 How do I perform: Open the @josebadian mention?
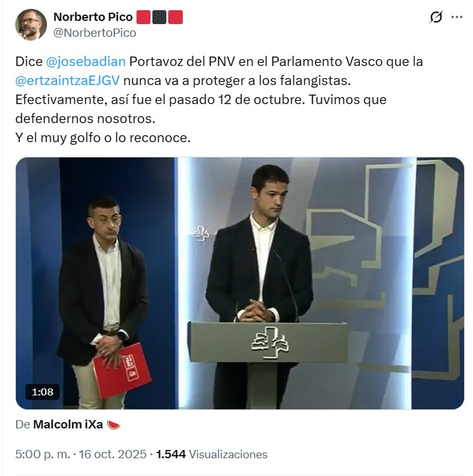86,62
